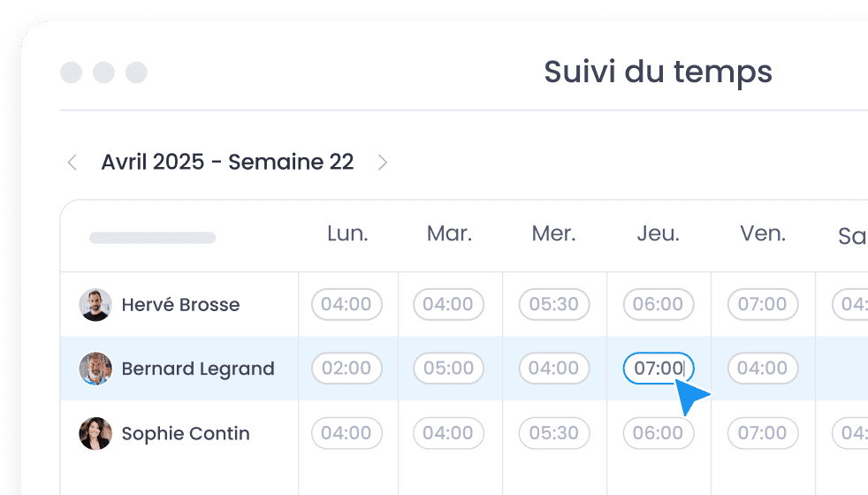Click the Hervé Brosse name
The image size is (868, 495).
180,305
